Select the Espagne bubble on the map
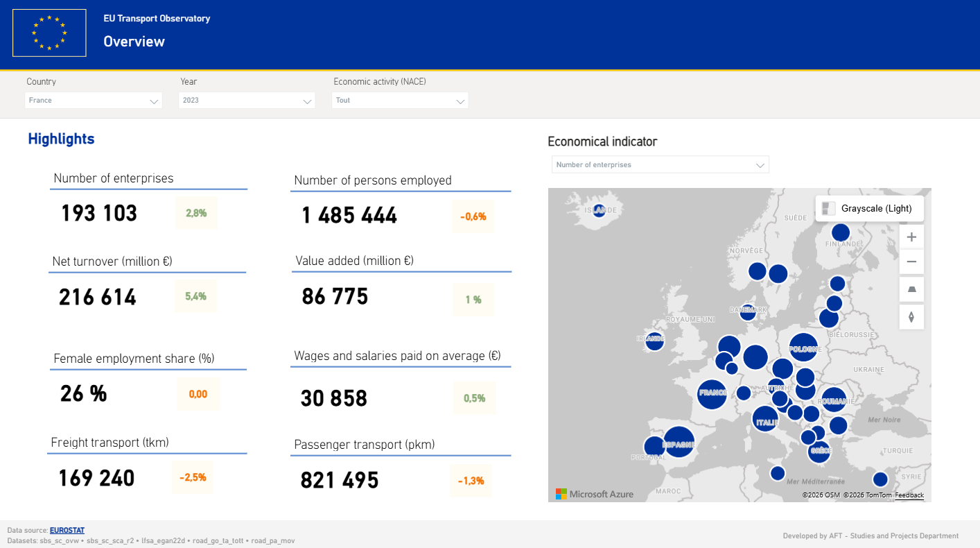The width and height of the screenshot is (980, 548). pyautogui.click(x=679, y=442)
